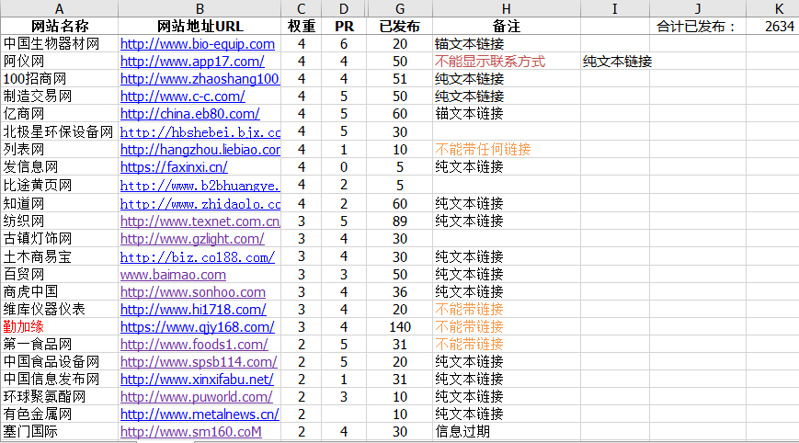Select column B header
This screenshot has height=443, width=799.
199,9
